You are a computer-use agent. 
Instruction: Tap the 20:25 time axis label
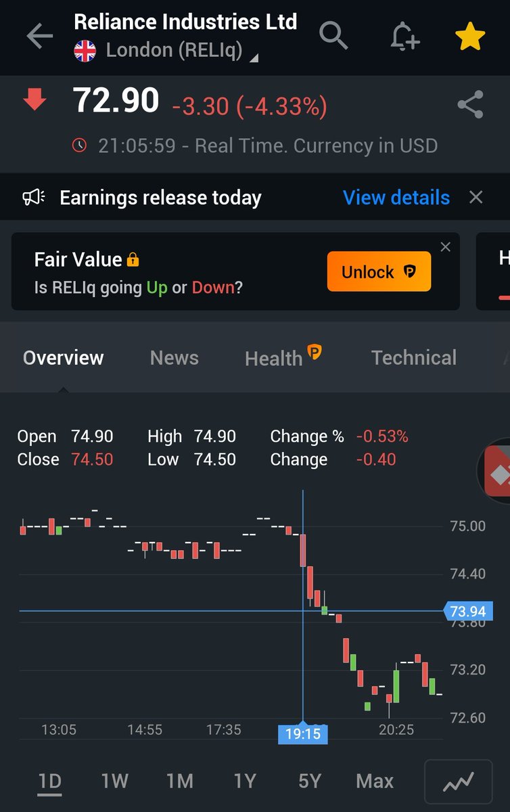tap(396, 730)
